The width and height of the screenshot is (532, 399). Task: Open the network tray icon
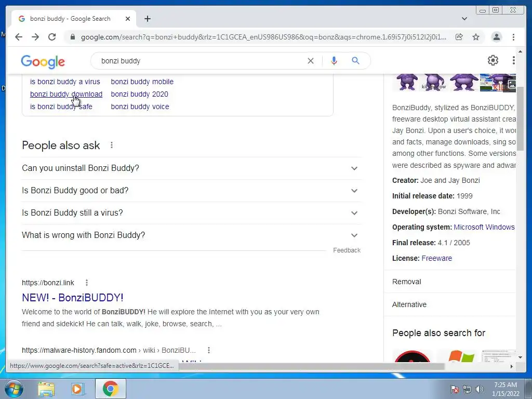tap(467, 389)
